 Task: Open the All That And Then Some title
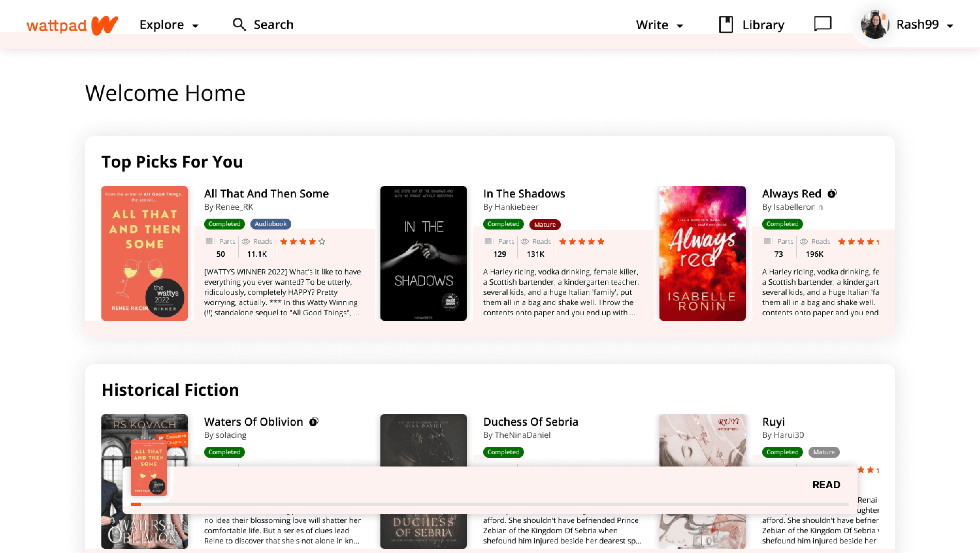click(x=266, y=194)
